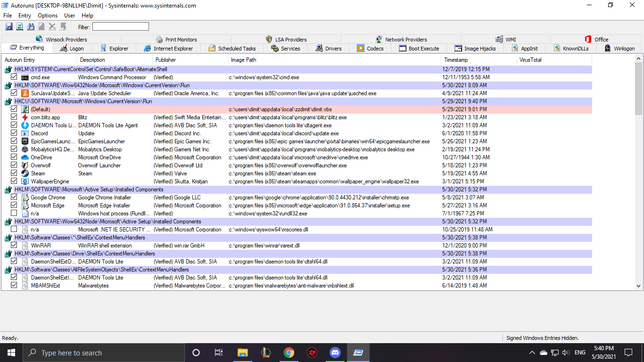Click the Steam icon in the Steam row

(25, 173)
